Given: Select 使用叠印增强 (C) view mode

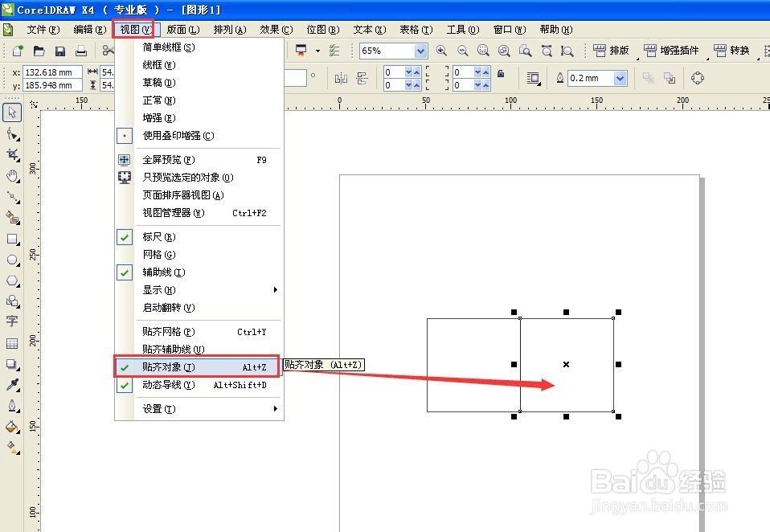Looking at the screenshot, I should pos(199,136).
